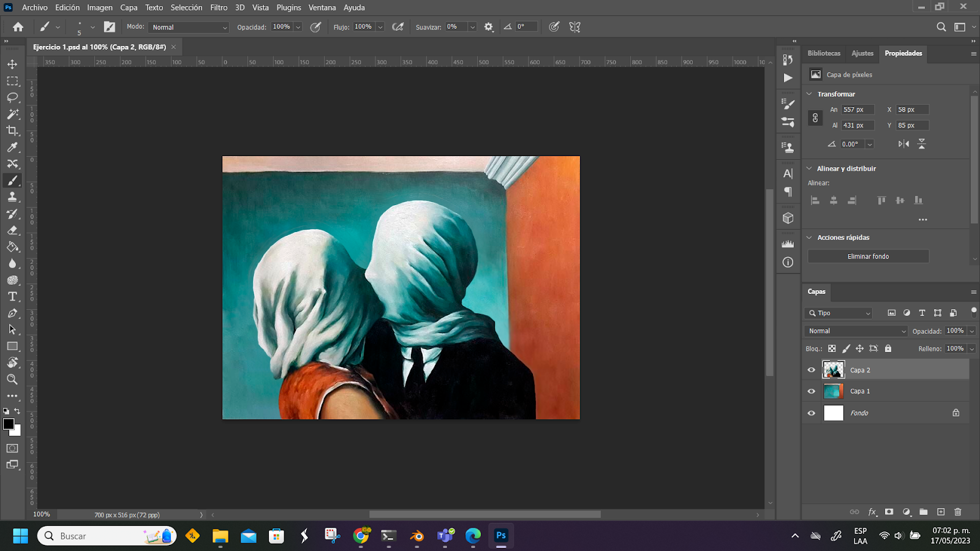The width and height of the screenshot is (980, 551).
Task: Align left edges button
Action: pyautogui.click(x=815, y=200)
